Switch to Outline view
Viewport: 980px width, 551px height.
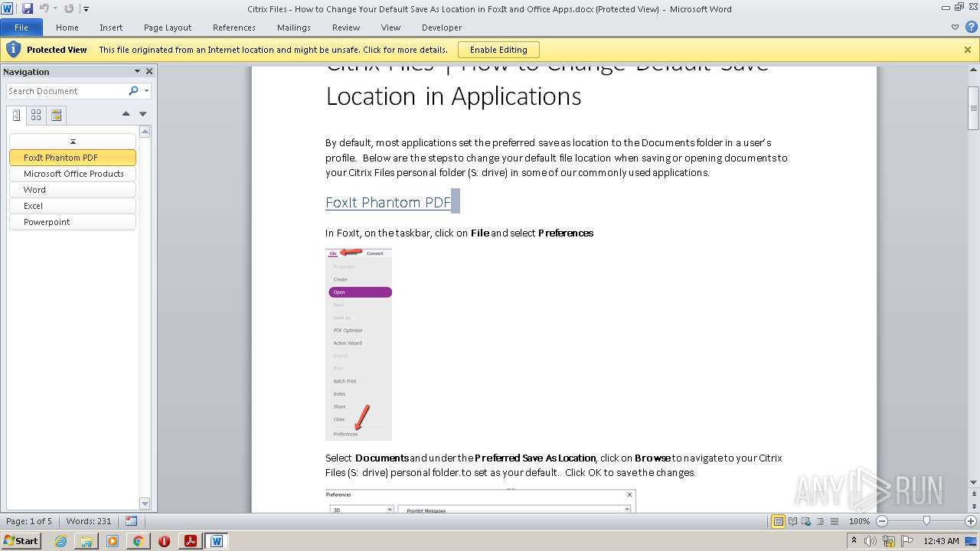820,521
